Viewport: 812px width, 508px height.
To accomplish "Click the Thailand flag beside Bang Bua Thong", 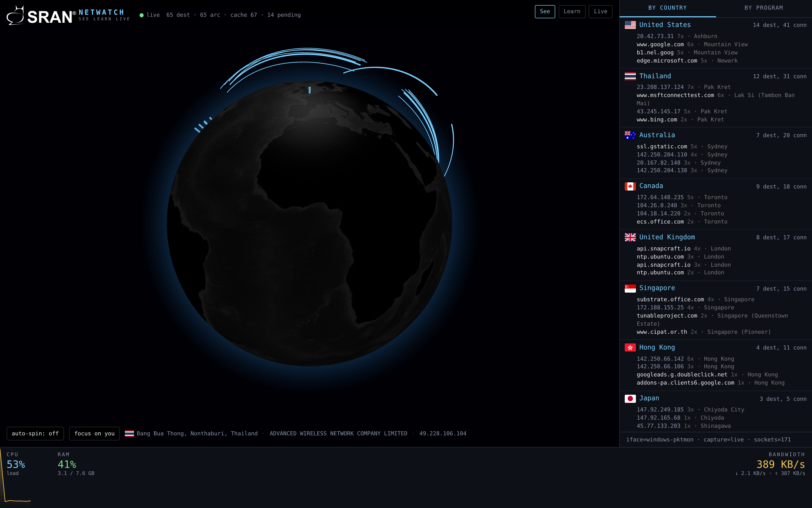I will coord(129,433).
